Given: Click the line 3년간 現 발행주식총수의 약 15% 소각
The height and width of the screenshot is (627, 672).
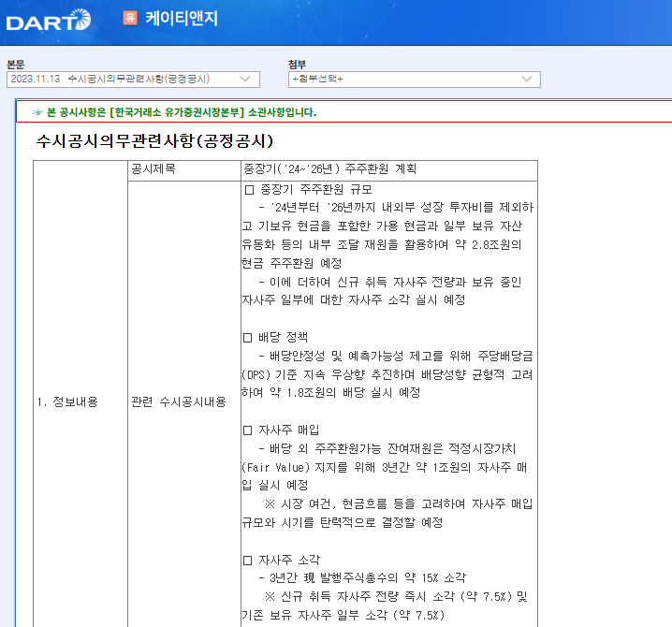Looking at the screenshot, I should (362, 578).
